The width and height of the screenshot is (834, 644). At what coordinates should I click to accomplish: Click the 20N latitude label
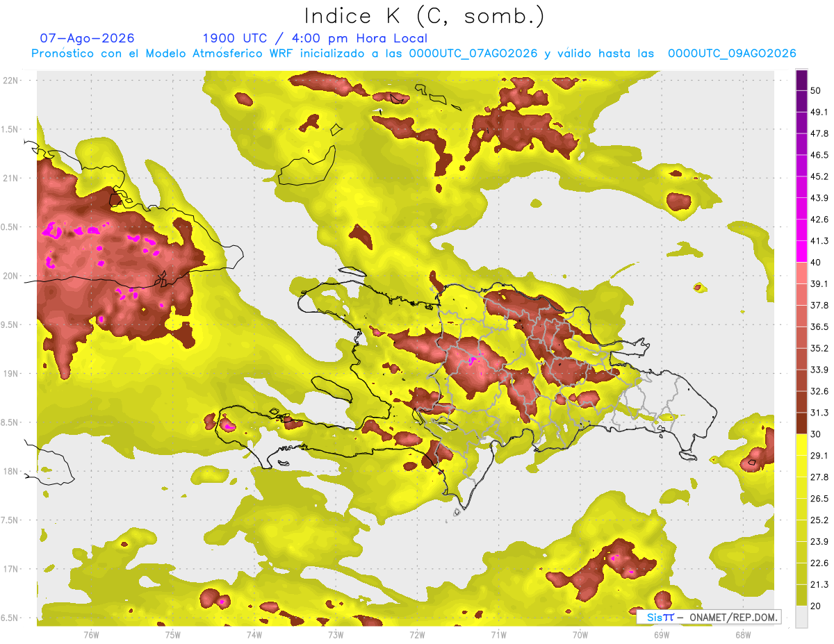11,276
